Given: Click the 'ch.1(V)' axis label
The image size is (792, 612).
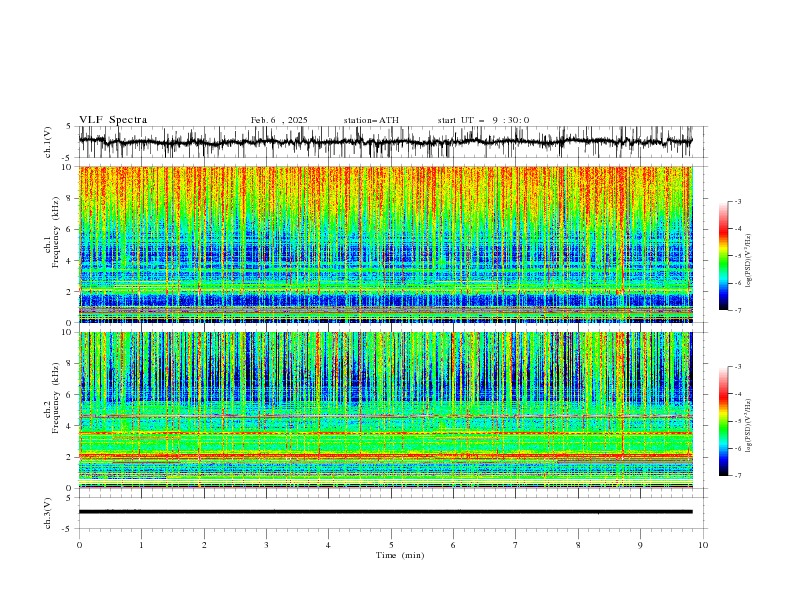Looking at the screenshot, I should (x=48, y=142).
